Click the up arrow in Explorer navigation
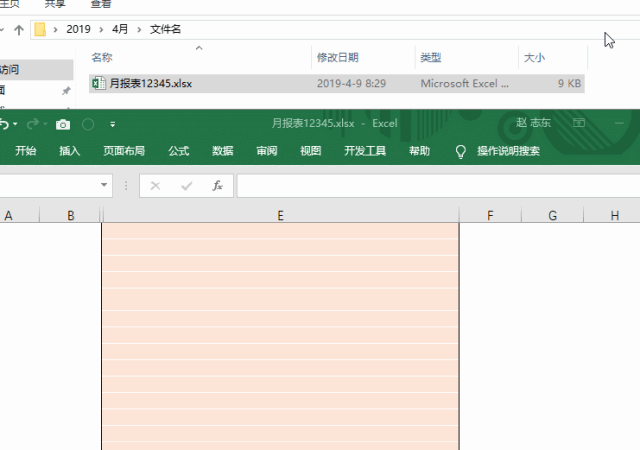 (19, 29)
